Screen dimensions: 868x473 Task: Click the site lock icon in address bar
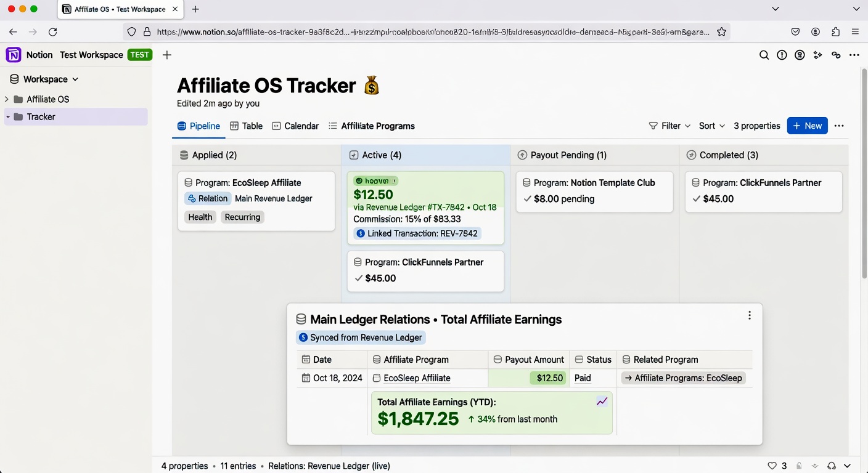pos(147,32)
